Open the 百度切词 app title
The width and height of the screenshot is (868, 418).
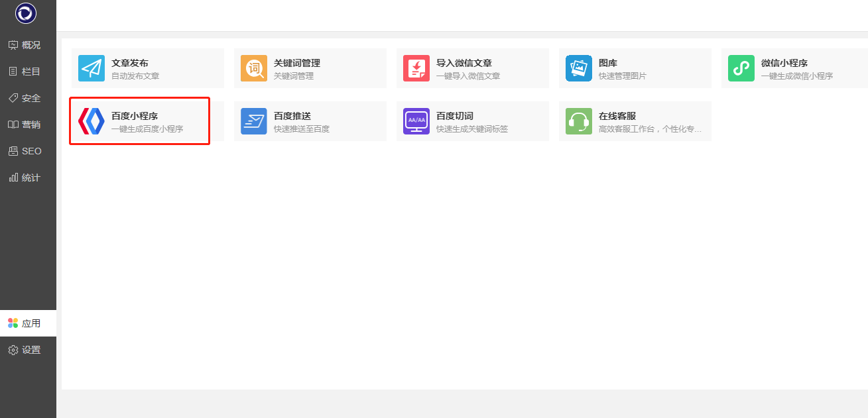[455, 116]
